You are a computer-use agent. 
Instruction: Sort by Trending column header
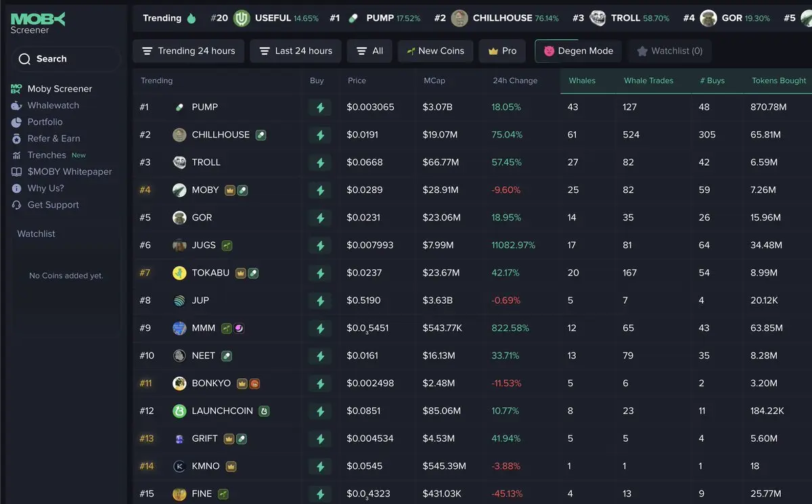(156, 81)
